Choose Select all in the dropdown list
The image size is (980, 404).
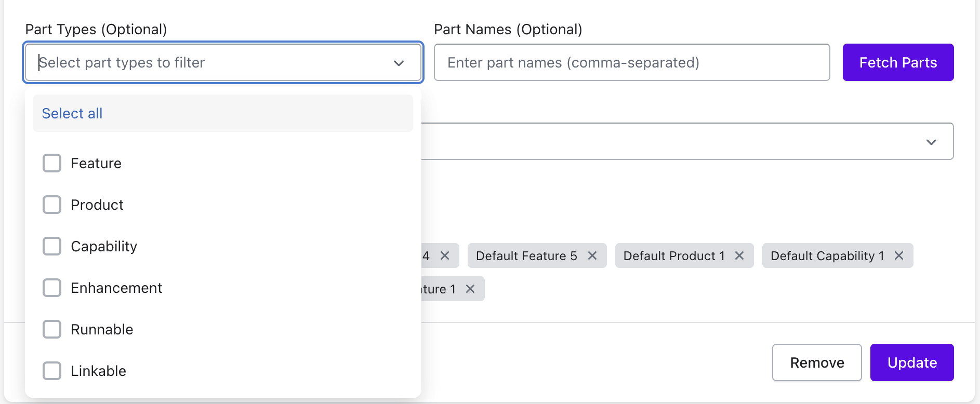[x=72, y=113]
